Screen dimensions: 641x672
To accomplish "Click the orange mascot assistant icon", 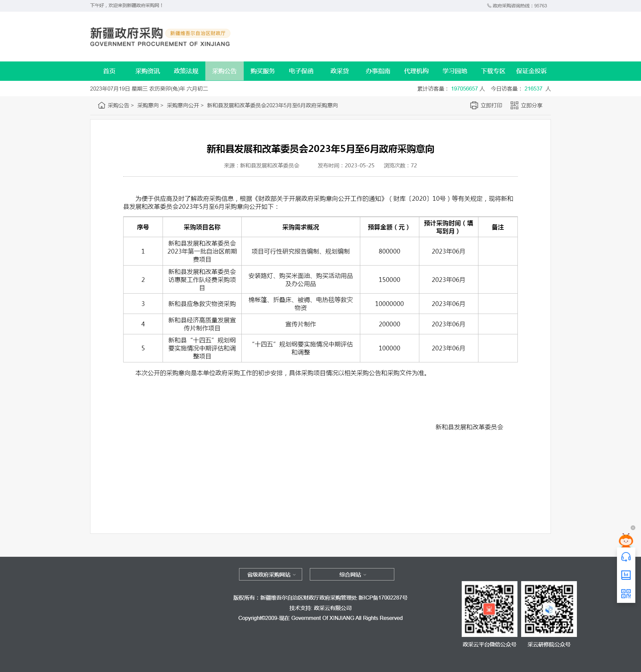I will click(626, 540).
